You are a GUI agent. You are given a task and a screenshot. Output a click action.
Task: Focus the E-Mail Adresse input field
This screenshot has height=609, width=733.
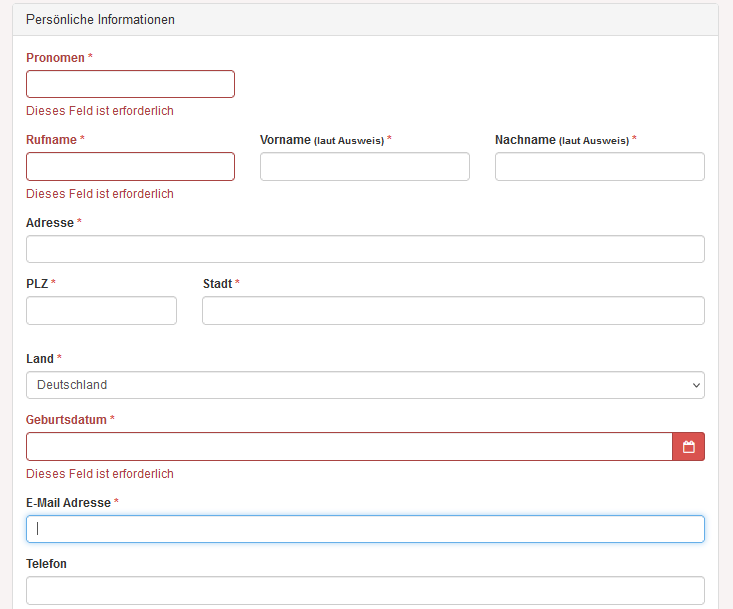click(x=365, y=529)
